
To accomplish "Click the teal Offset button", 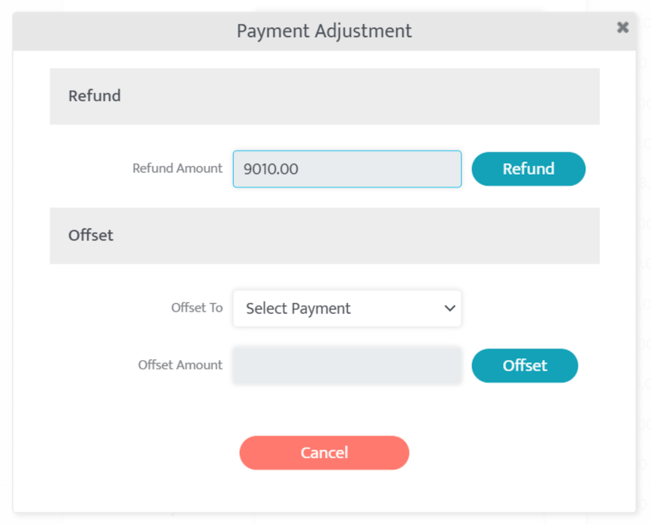I will (524, 366).
